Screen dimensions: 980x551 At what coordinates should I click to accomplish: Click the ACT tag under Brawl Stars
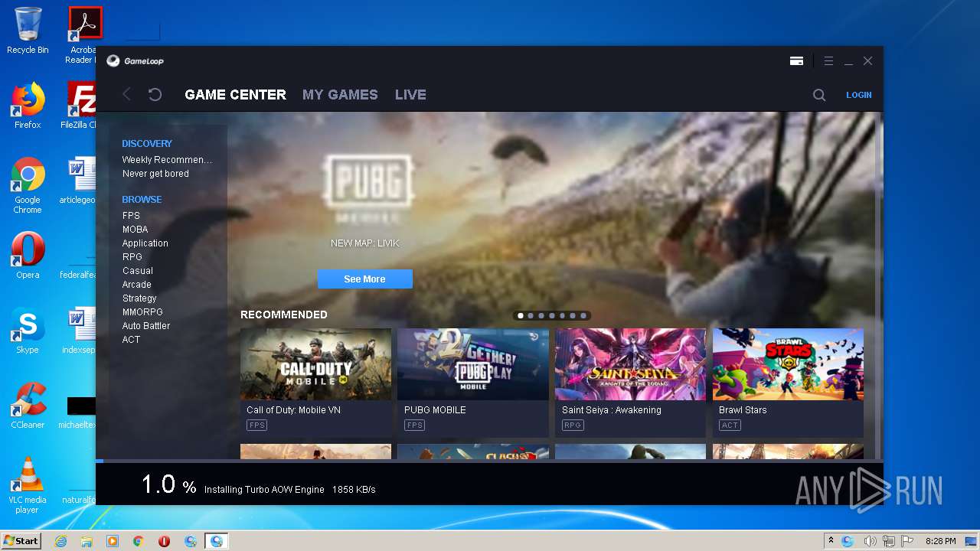tap(730, 425)
